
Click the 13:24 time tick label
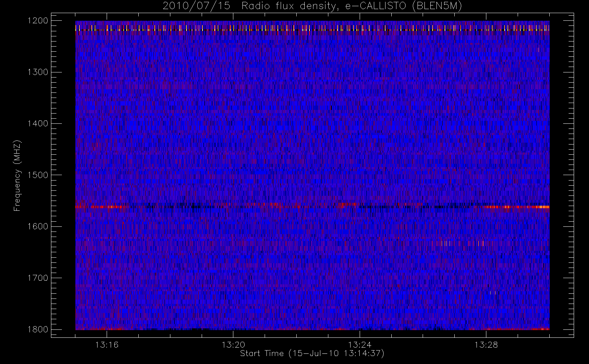tap(360, 345)
